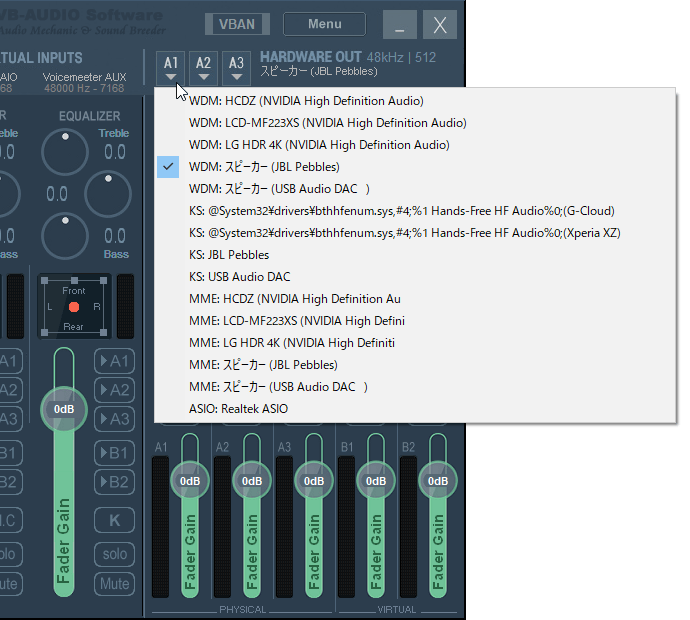690x620 pixels.
Task: Select KS: JBL Pebbles device
Action: (x=415, y=255)
